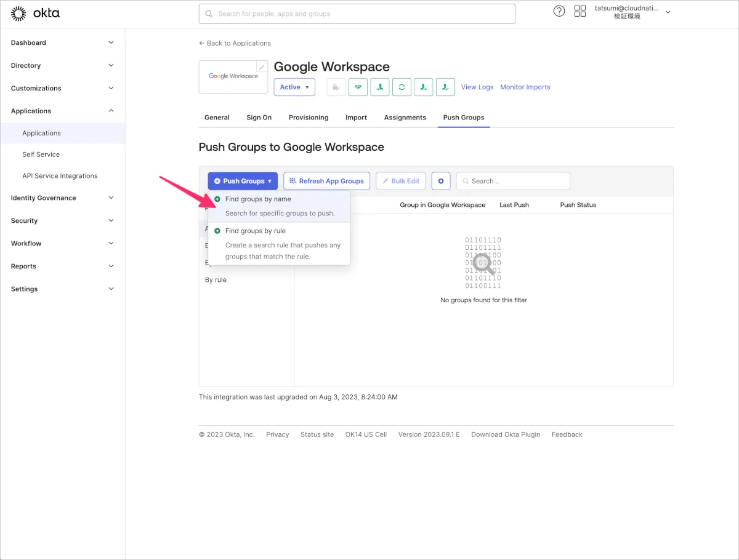Click Refresh App Groups button
The image size is (739, 560).
tap(326, 181)
